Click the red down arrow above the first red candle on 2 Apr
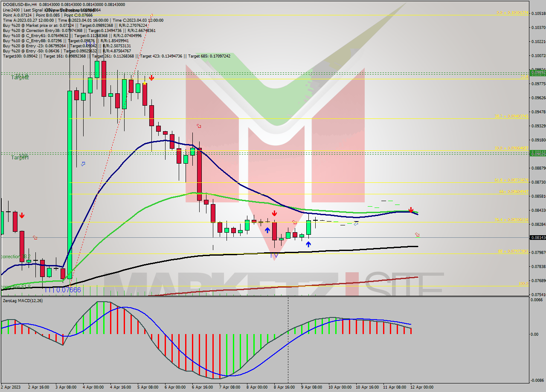This screenshot has width=546, height=392. point(22,216)
